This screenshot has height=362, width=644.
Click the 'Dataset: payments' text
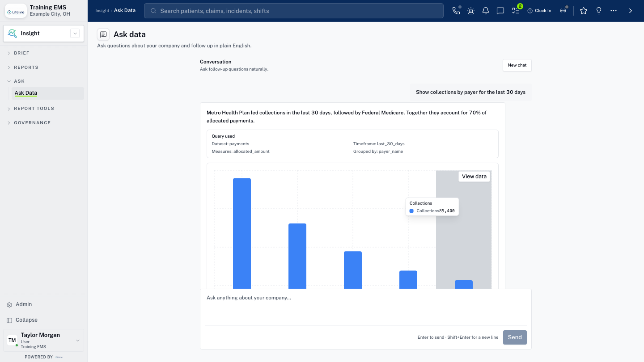point(230,144)
